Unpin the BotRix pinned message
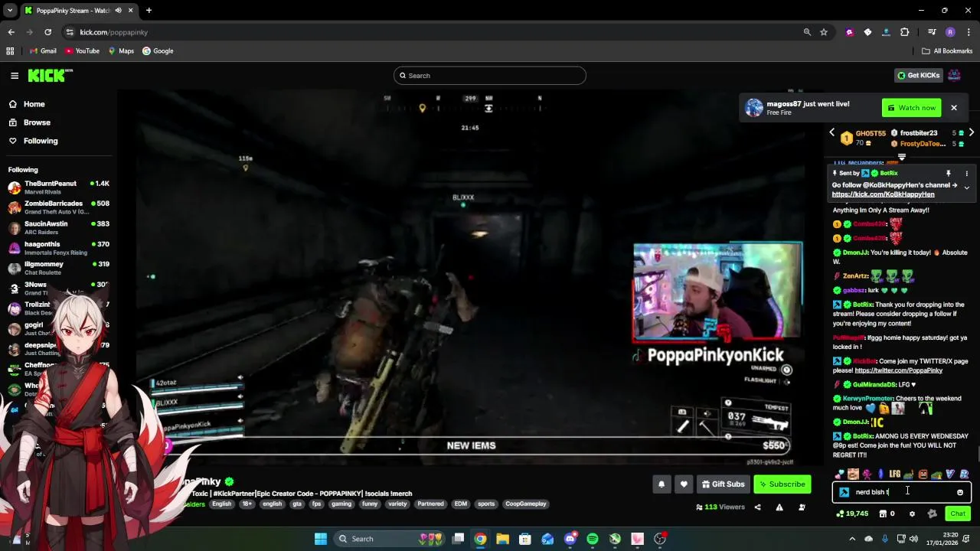 click(x=948, y=174)
